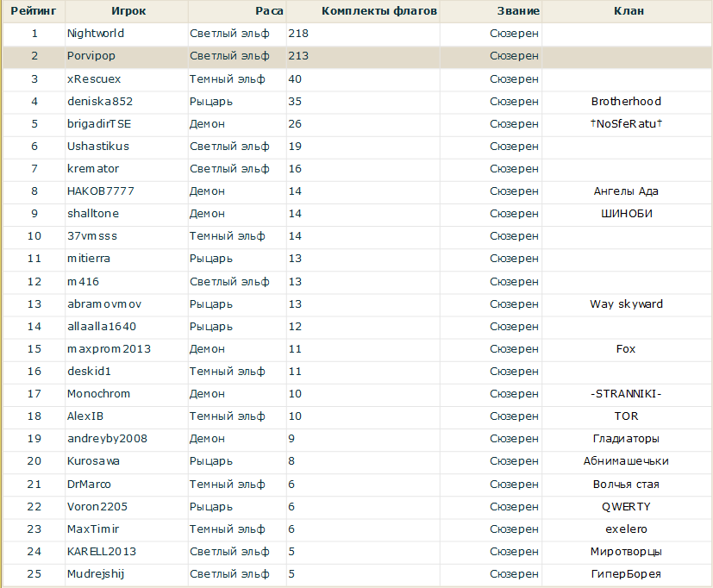713x588 pixels.
Task: Click player name deniska852
Action: [x=100, y=101]
